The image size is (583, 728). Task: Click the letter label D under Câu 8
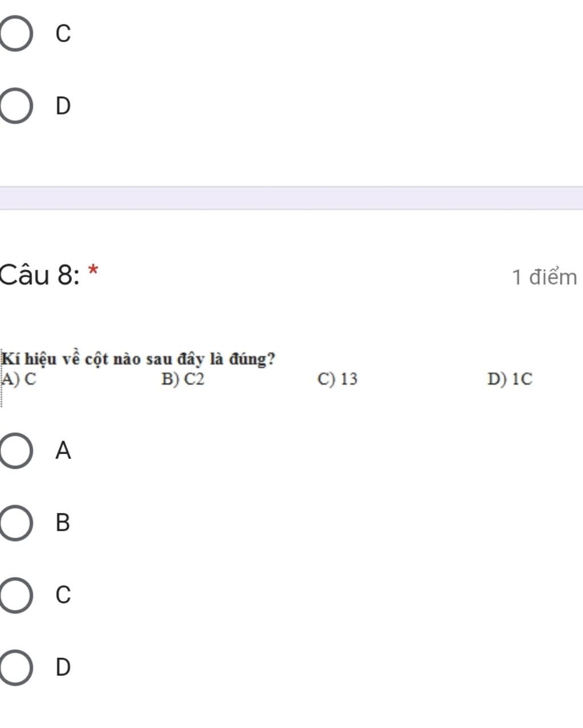(63, 667)
